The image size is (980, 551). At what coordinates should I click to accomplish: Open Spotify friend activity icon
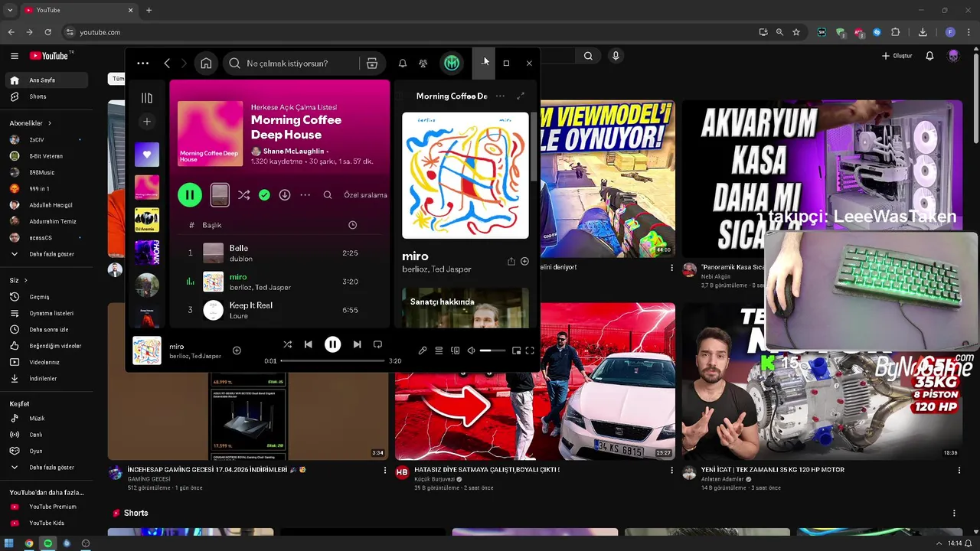pos(423,64)
